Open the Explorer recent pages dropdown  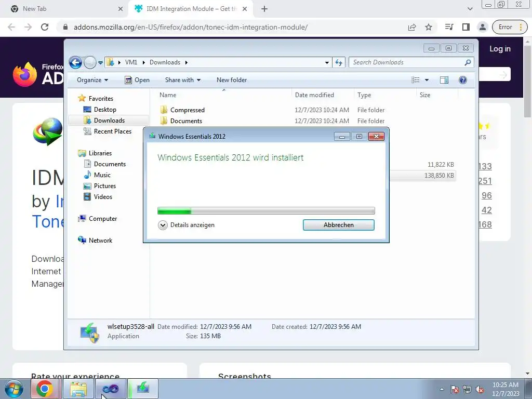point(100,63)
